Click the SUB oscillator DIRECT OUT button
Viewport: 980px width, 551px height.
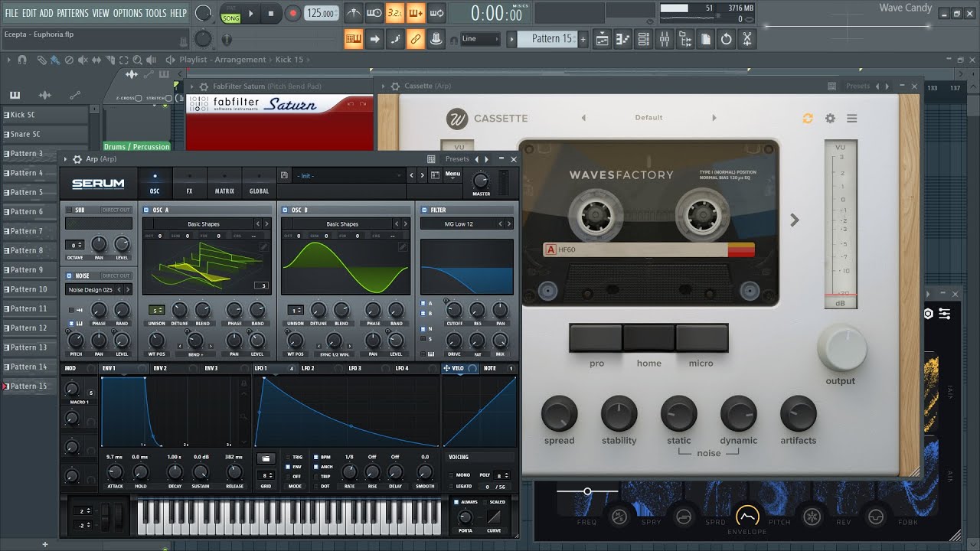tap(116, 210)
